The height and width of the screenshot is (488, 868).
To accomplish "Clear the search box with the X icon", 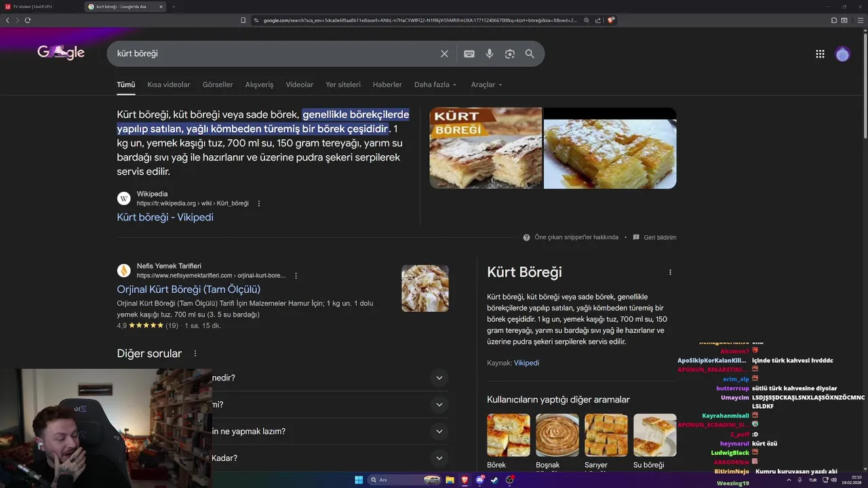I will coord(444,54).
